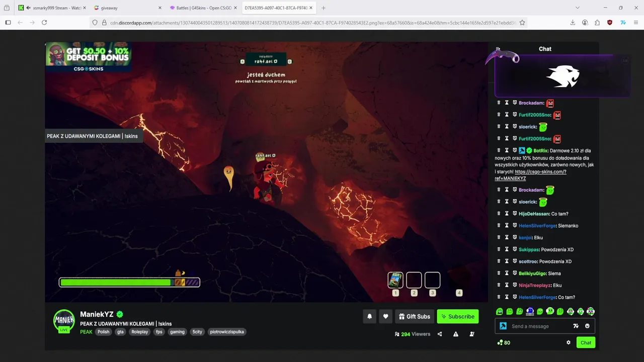
Task: Reload the current page
Action: coord(44,23)
